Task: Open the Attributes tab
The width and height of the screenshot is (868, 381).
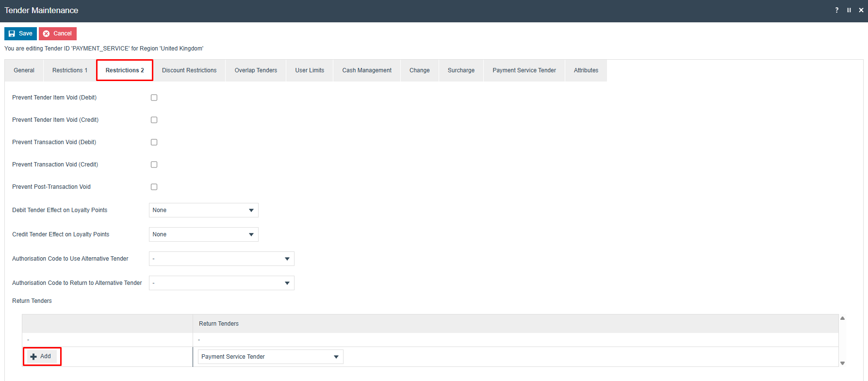Action: click(x=586, y=70)
